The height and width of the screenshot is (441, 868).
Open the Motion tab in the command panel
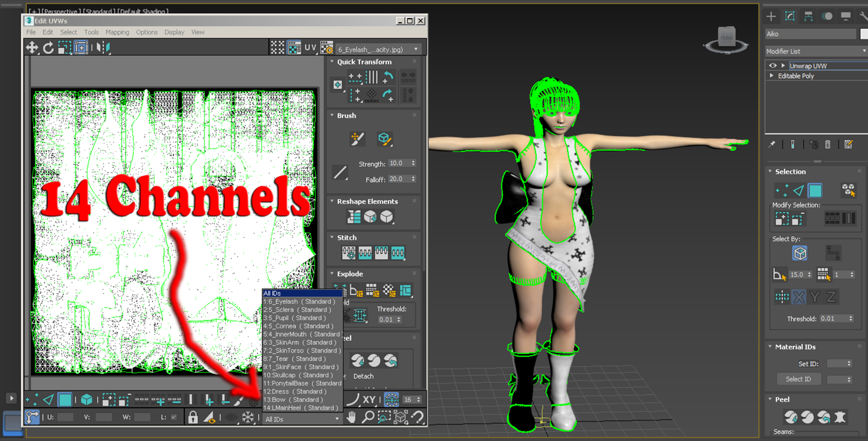click(827, 17)
